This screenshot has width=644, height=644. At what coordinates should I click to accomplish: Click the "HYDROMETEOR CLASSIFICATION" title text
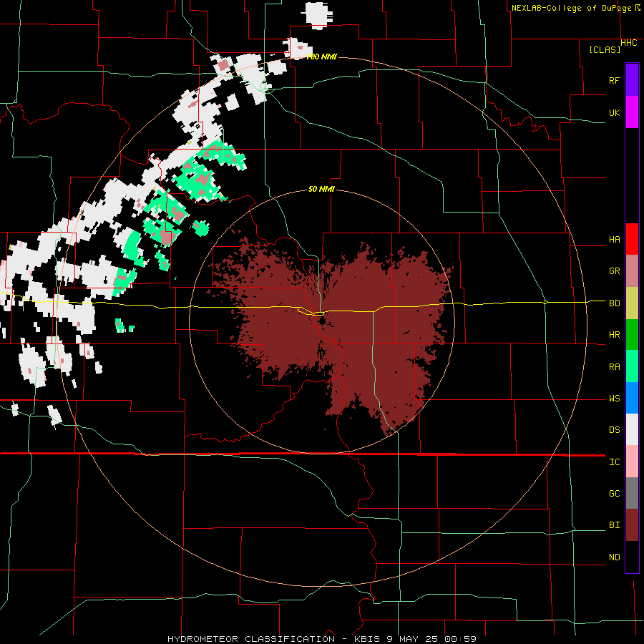point(251,639)
